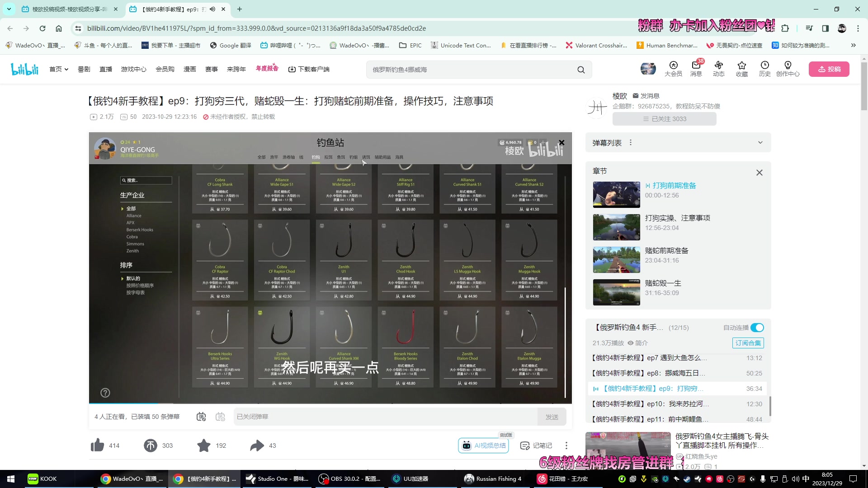
Task: Open 创作中心 lightbulb icon
Action: pos(788,69)
